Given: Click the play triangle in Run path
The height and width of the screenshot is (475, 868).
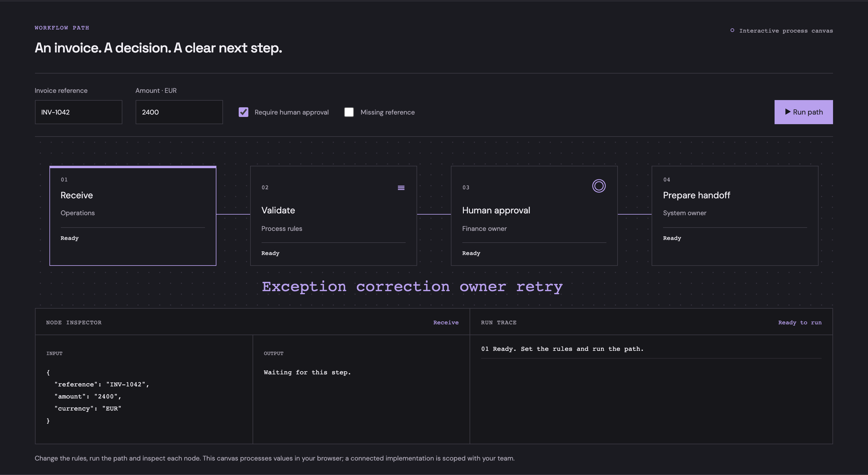Looking at the screenshot, I should tap(788, 112).
